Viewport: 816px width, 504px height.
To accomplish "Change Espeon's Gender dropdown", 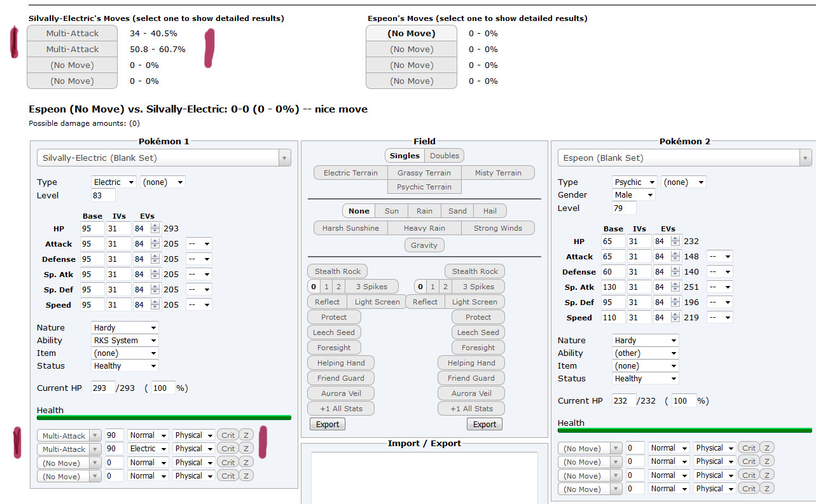I will click(x=633, y=195).
